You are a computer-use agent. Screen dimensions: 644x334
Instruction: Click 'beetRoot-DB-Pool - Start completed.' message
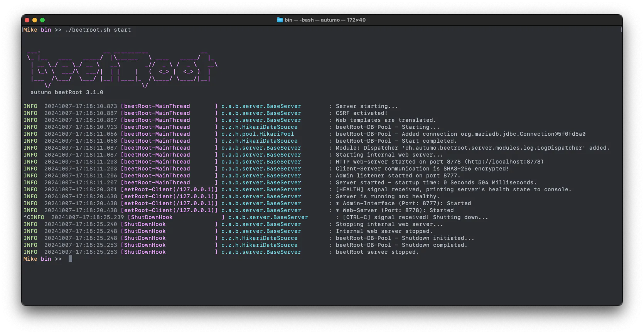[x=396, y=141]
